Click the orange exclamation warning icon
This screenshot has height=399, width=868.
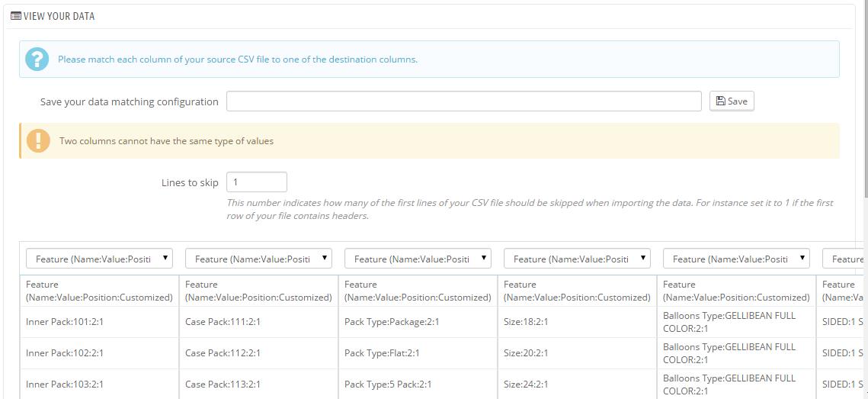click(x=38, y=140)
